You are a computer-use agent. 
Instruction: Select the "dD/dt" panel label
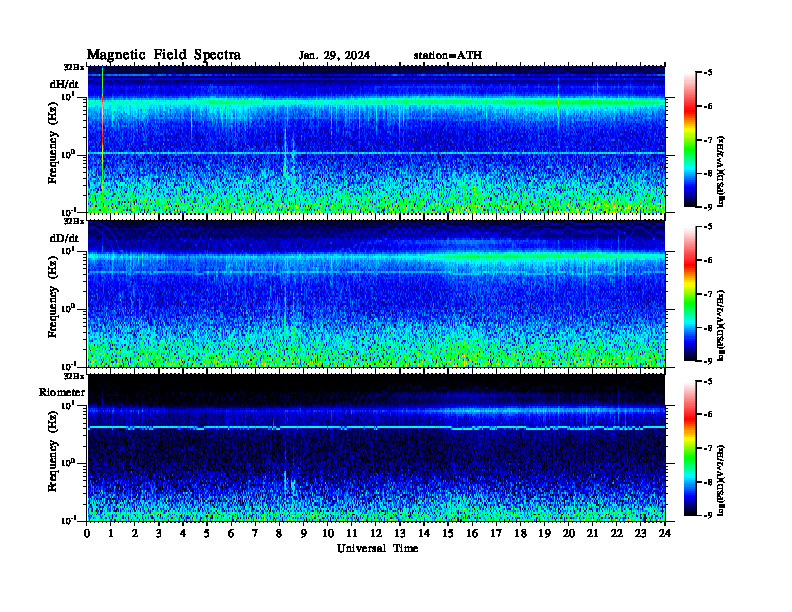click(x=64, y=238)
